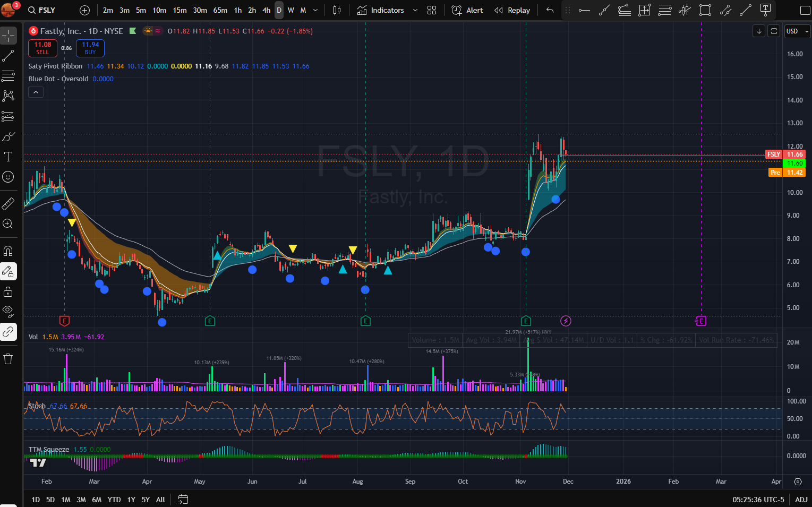Viewport: 812px width, 507px height.
Task: Open the layout setup grid icon
Action: point(432,10)
